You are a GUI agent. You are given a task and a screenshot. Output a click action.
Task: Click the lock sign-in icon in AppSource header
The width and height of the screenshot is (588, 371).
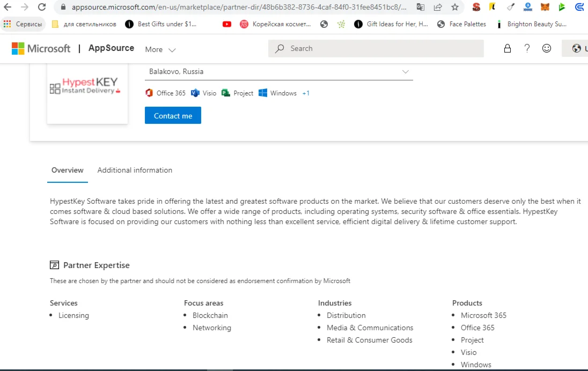(x=508, y=48)
